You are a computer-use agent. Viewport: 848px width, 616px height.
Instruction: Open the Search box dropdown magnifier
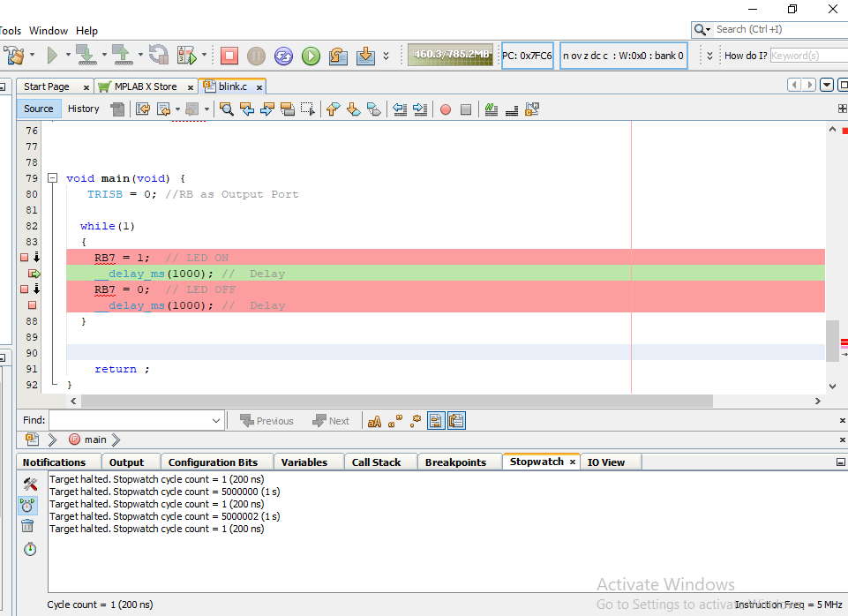tap(702, 29)
